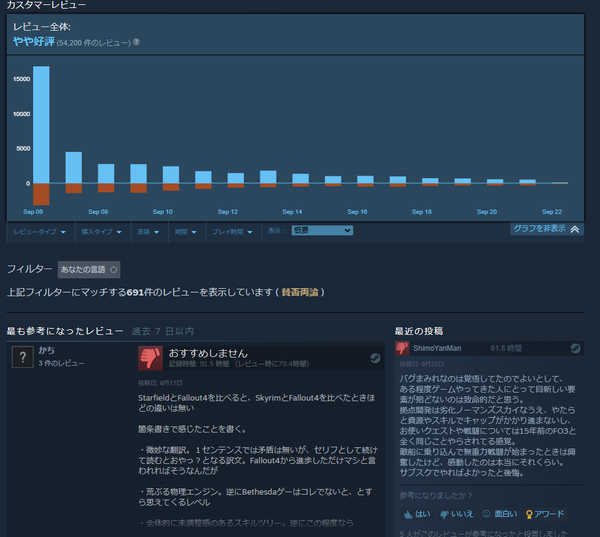
Task: Open ShimoYanMan's profile name link
Action: pyautogui.click(x=437, y=348)
